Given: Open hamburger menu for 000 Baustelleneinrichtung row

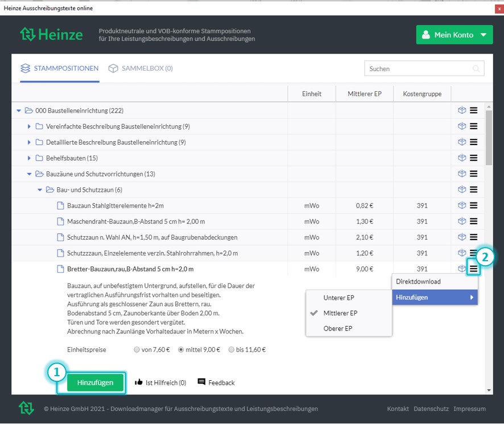Looking at the screenshot, I should [x=473, y=110].
